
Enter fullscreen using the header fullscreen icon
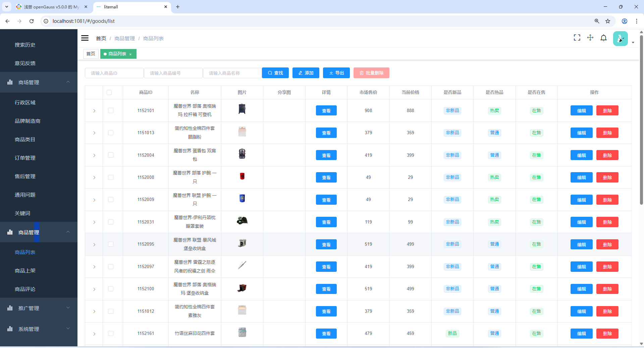[x=577, y=38]
